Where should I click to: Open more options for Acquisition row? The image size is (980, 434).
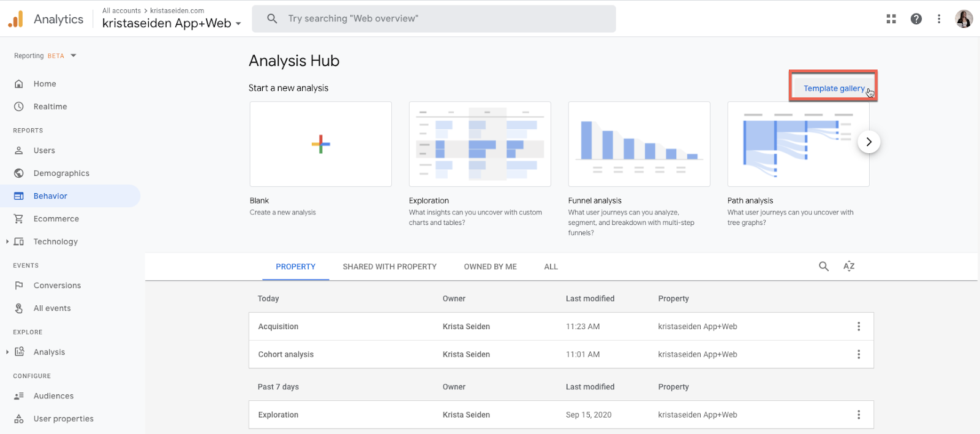coord(859,327)
